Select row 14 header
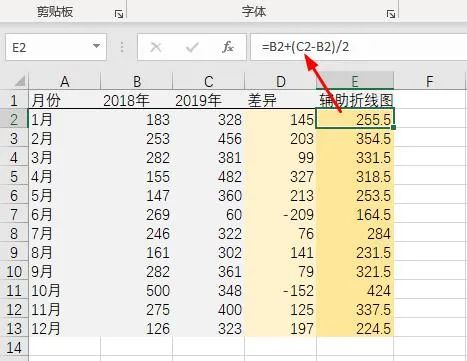 [x=14, y=348]
